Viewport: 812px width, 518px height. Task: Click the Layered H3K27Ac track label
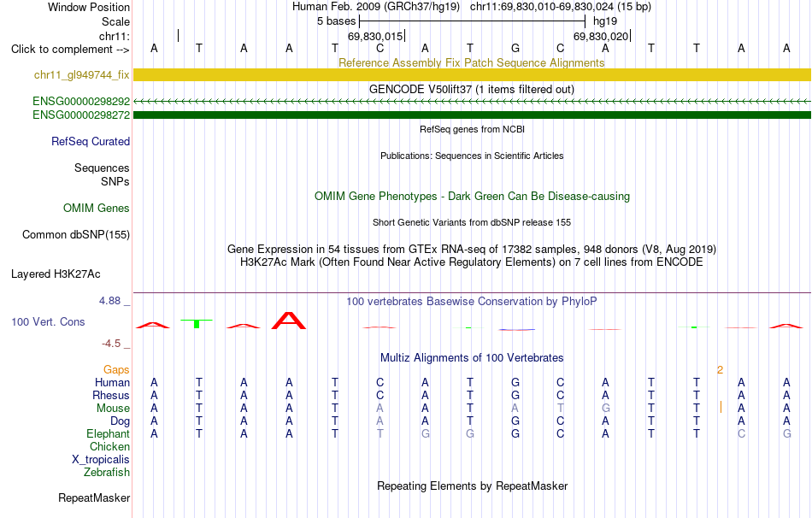point(56,274)
